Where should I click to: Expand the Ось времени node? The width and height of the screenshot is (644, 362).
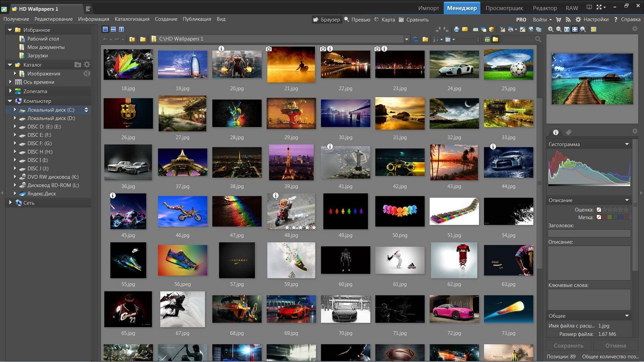coord(10,81)
